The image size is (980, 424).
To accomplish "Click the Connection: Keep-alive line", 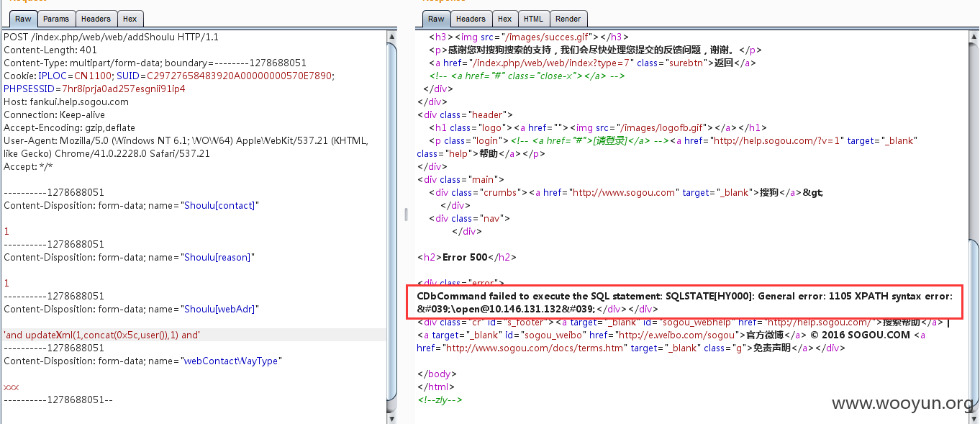I will tap(54, 114).
